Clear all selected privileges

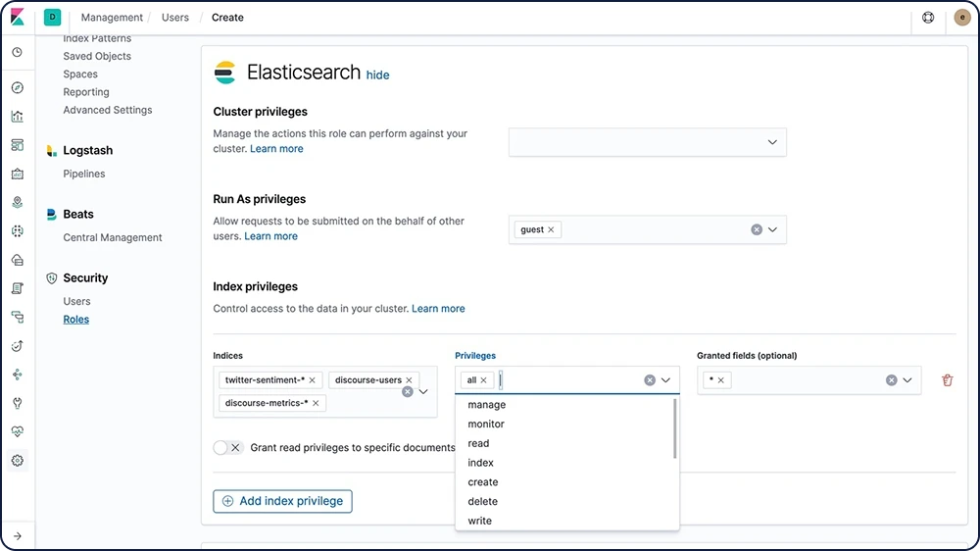tap(650, 379)
